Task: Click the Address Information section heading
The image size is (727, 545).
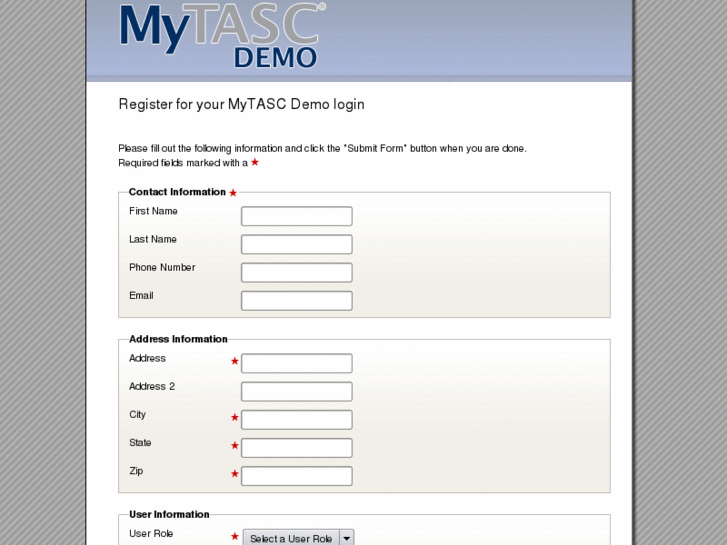Action: coord(178,339)
